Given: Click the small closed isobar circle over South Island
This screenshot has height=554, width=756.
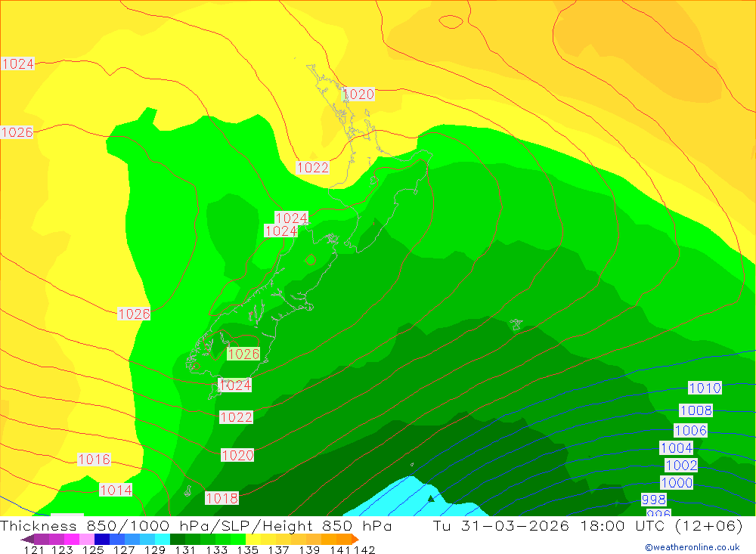Looking at the screenshot, I should click(x=311, y=260).
